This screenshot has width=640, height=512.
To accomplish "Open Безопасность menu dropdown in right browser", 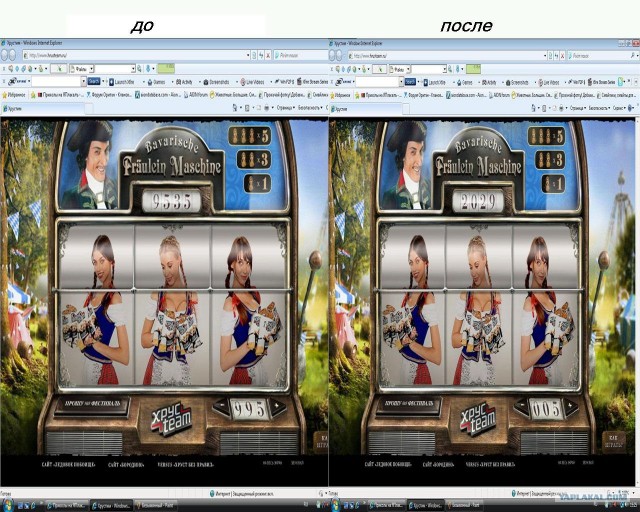I will [600, 108].
